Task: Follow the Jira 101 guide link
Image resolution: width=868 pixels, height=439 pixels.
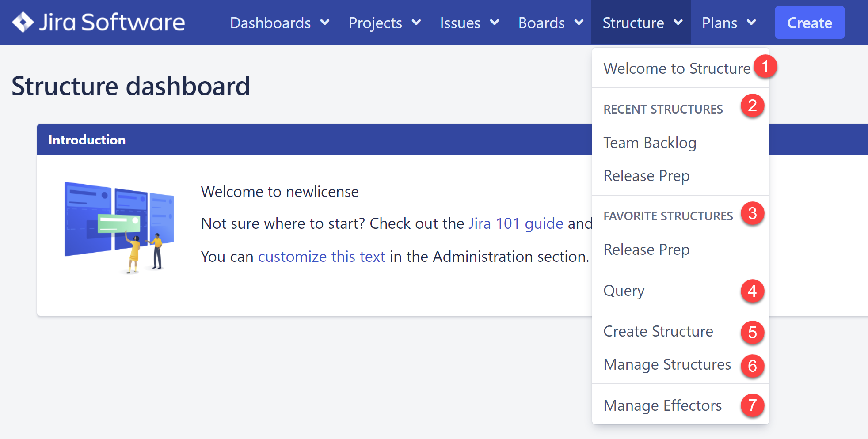Action: 515,223
